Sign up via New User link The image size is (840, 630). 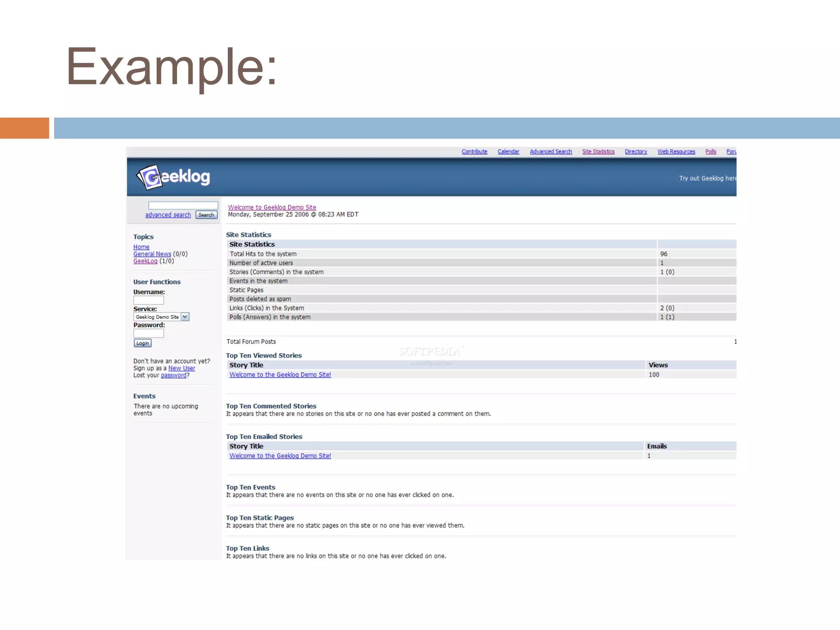pyautogui.click(x=181, y=368)
